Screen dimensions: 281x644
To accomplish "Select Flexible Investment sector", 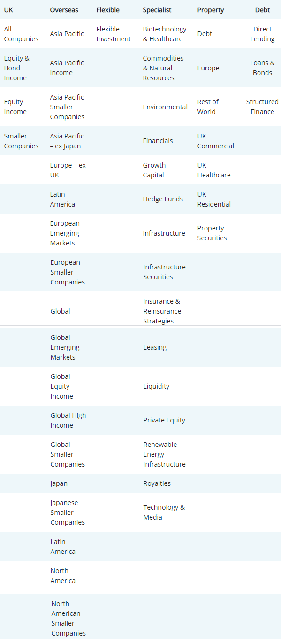I will pyautogui.click(x=114, y=34).
